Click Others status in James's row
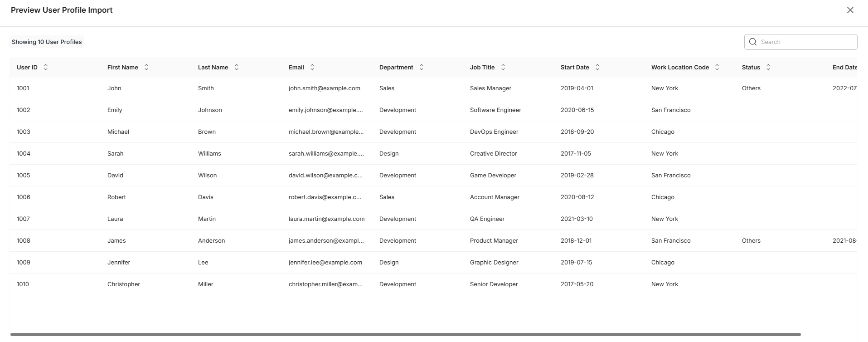The height and width of the screenshot is (342, 868). [751, 240]
